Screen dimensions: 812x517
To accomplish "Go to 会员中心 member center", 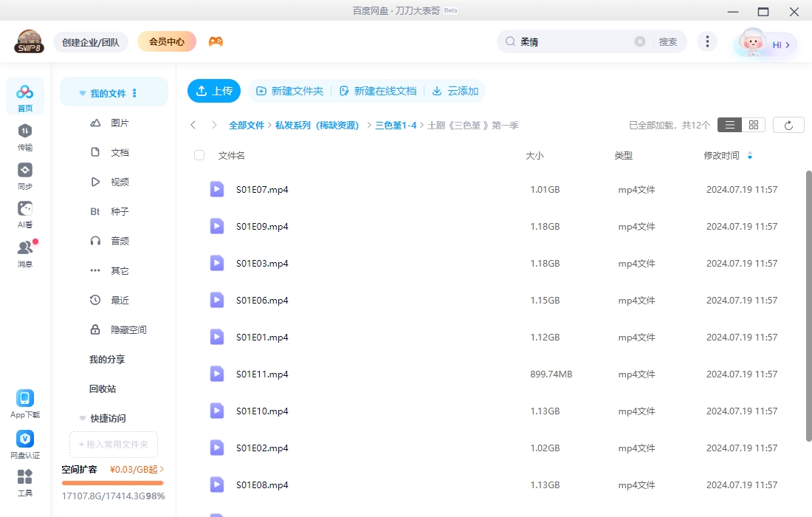I will [166, 41].
